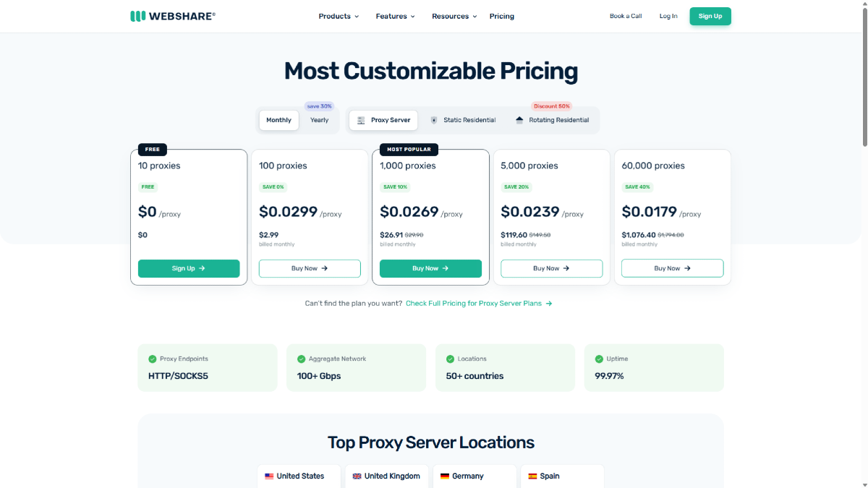Click the Locations green checkmark icon
The width and height of the screenshot is (868, 488).
click(x=450, y=359)
